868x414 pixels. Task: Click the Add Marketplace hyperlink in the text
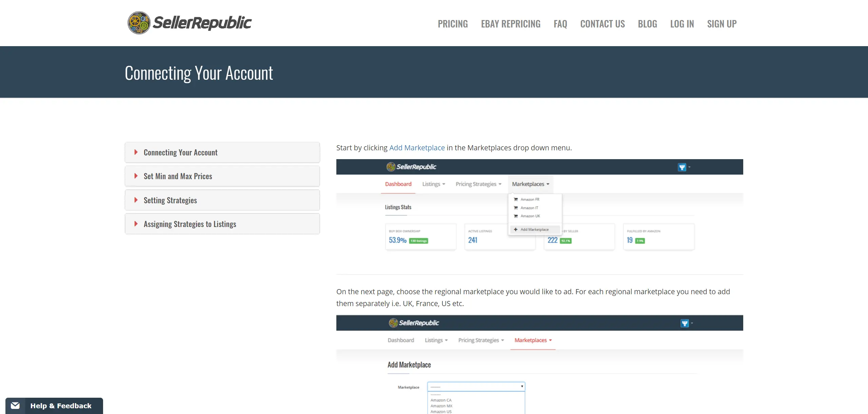417,148
